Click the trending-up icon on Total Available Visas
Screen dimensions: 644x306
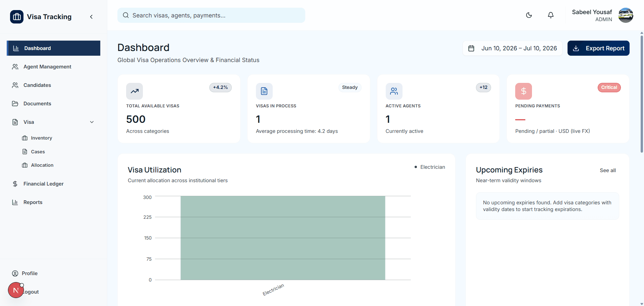click(x=135, y=91)
